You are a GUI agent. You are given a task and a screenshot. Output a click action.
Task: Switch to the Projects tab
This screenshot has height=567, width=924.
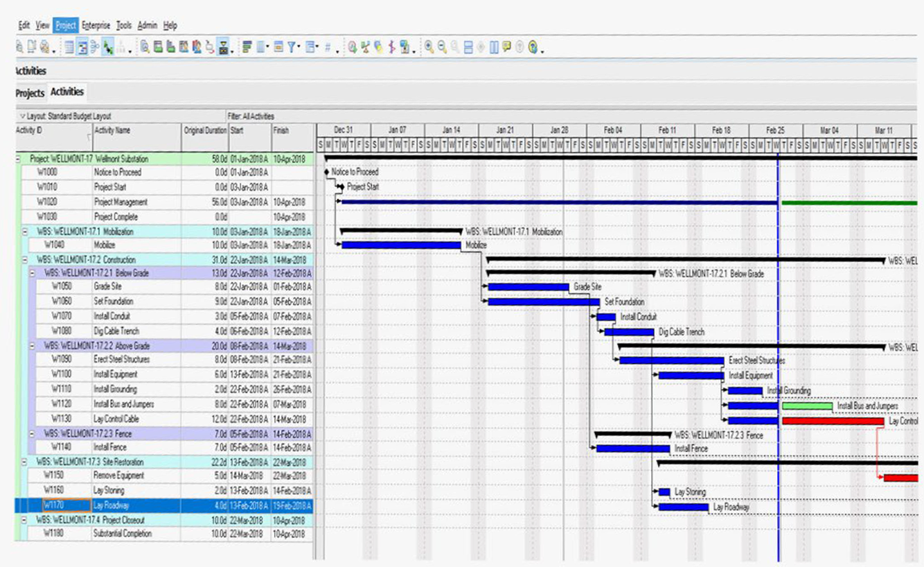point(30,93)
